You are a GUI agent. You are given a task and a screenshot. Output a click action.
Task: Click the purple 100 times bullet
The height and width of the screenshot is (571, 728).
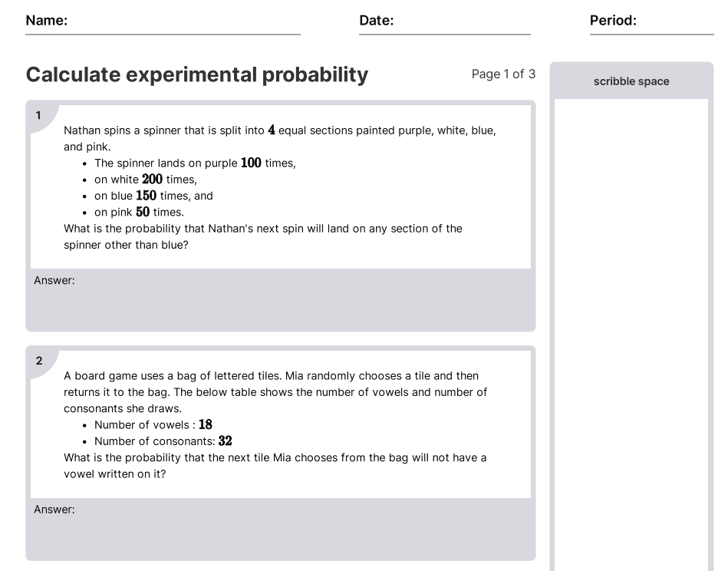[x=195, y=163]
